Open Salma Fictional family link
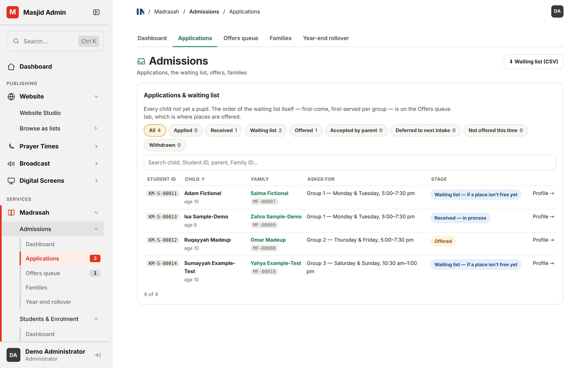The height and width of the screenshot is (368, 588). point(269,193)
